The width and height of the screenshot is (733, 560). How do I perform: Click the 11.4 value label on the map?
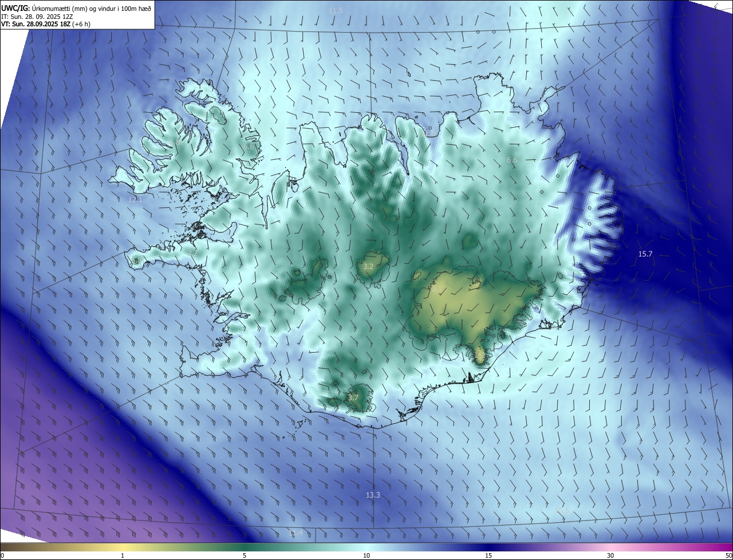click(x=295, y=533)
